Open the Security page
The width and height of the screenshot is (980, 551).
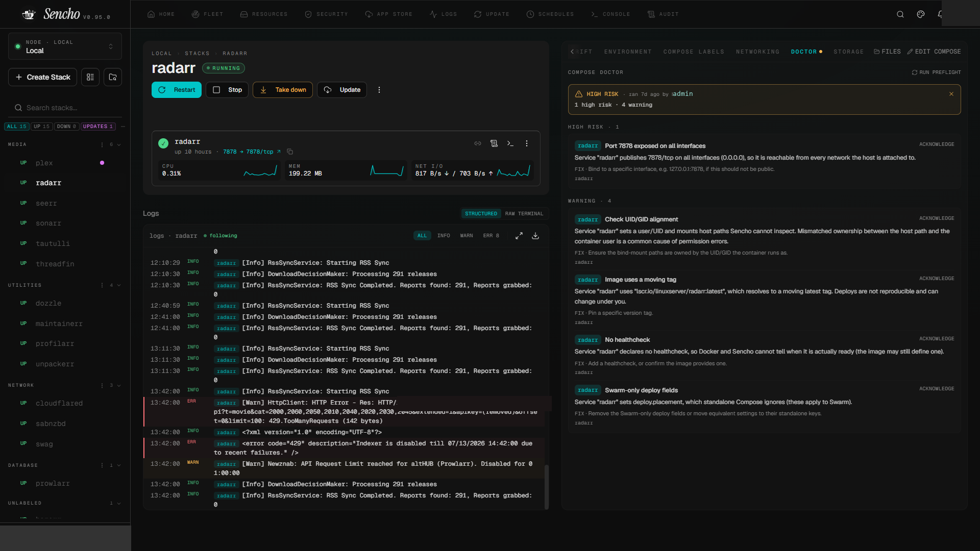pos(326,14)
